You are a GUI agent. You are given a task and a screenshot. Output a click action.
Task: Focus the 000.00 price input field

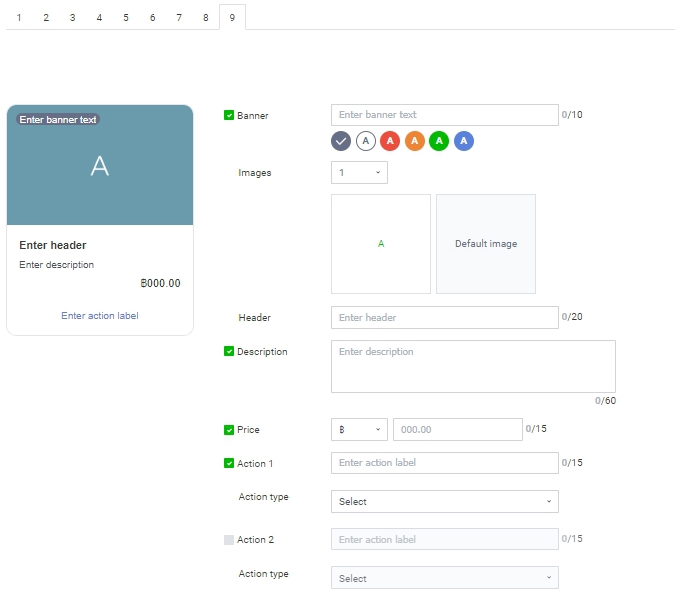point(458,430)
